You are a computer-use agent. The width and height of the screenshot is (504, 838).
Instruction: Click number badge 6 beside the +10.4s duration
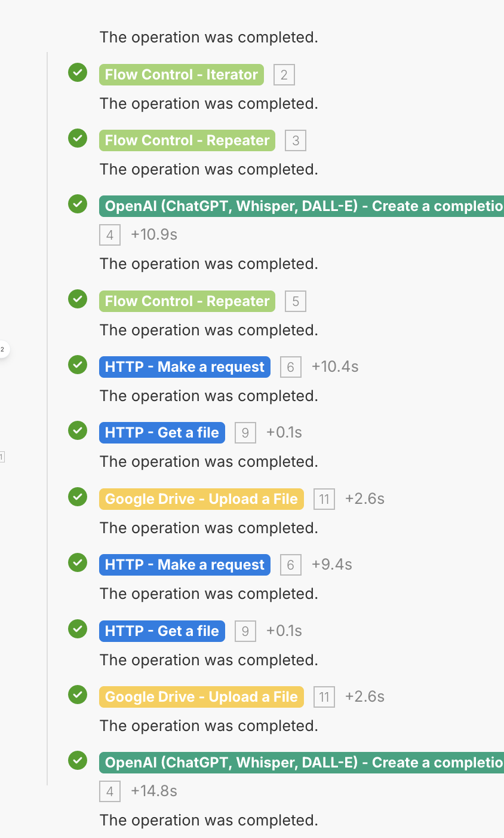[x=291, y=367]
